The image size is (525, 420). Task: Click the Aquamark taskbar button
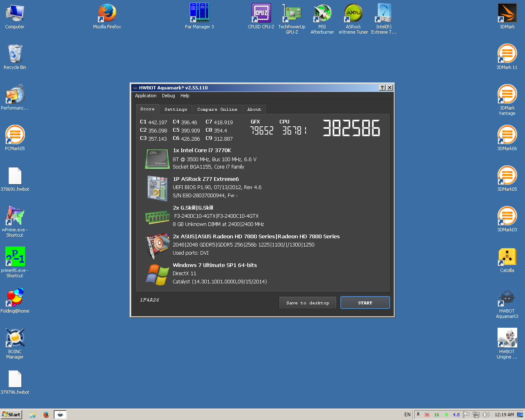[x=60, y=415]
